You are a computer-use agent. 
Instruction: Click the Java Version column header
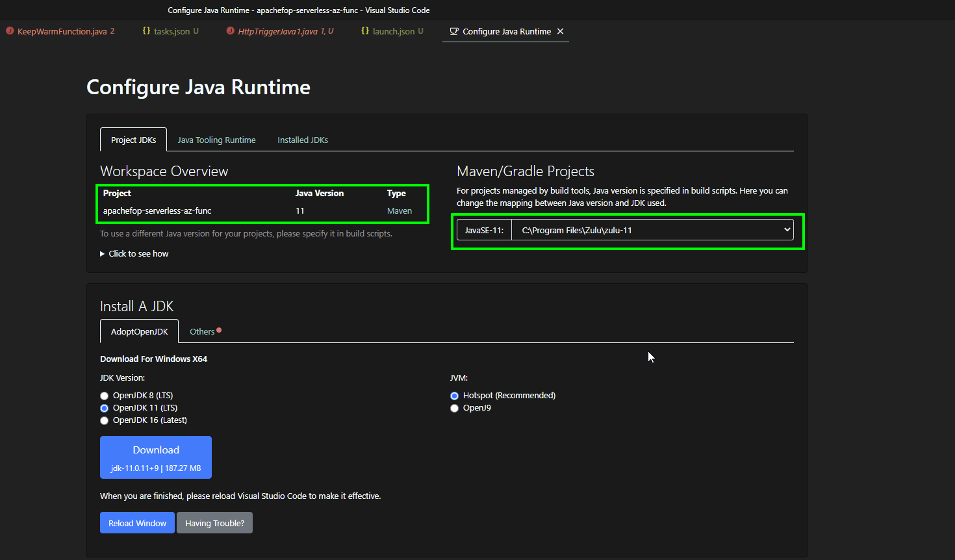click(320, 193)
